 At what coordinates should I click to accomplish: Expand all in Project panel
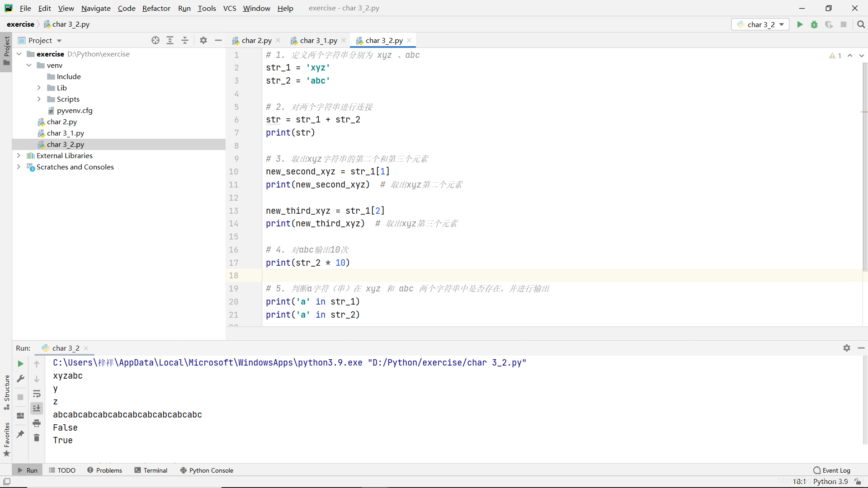170,40
